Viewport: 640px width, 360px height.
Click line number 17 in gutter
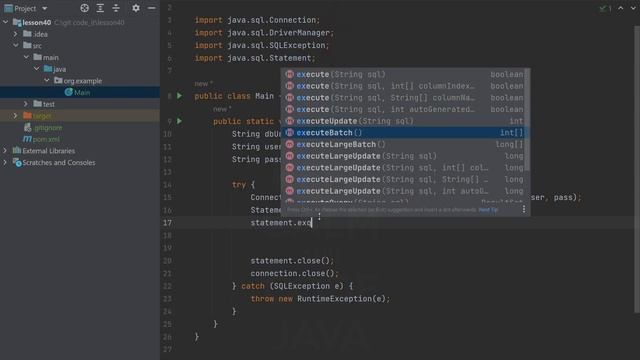coord(167,223)
